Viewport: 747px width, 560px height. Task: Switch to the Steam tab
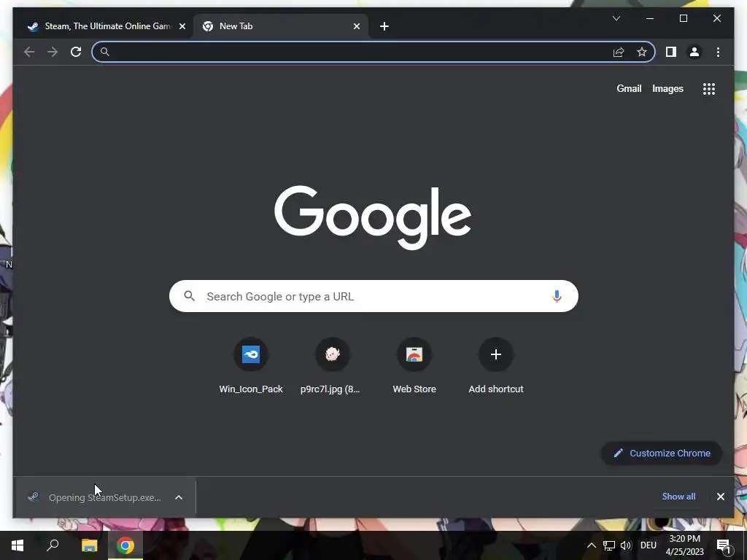point(107,26)
